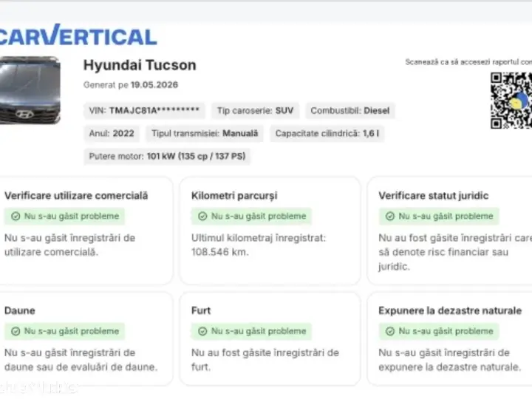The width and height of the screenshot is (532, 399).
Task: Select the Tip caroserie: SUV chip
Action: (255, 111)
